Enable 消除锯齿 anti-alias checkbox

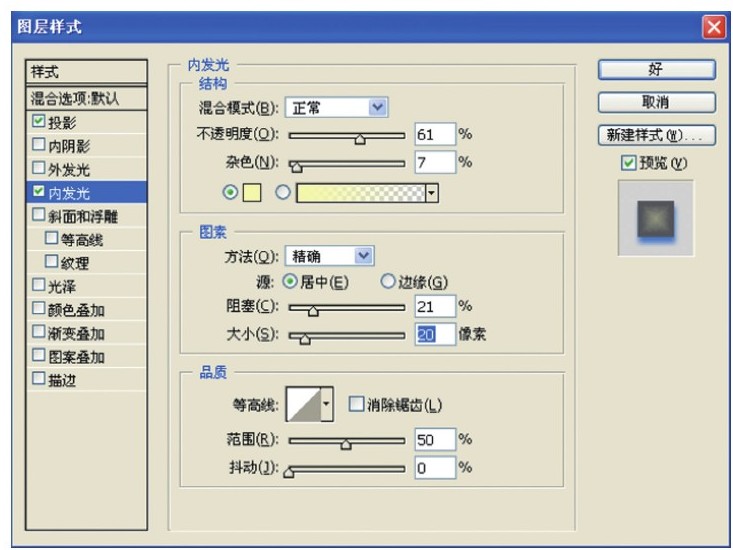pyautogui.click(x=356, y=404)
